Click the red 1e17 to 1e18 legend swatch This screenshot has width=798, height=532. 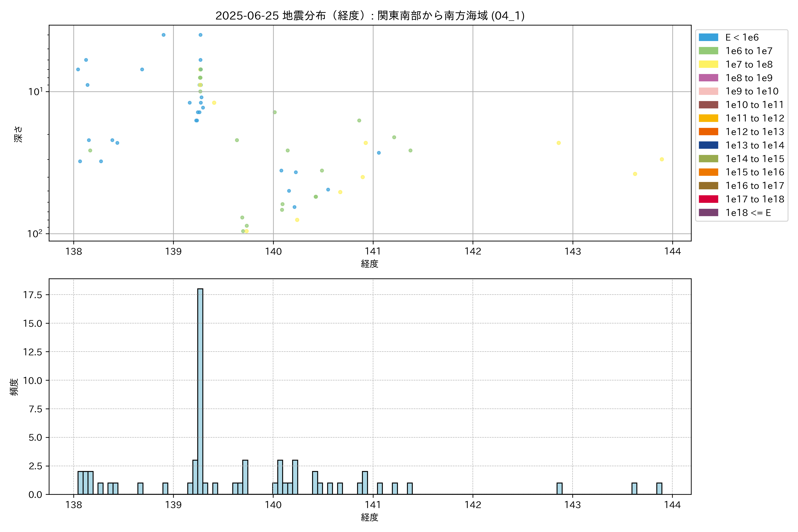point(708,199)
